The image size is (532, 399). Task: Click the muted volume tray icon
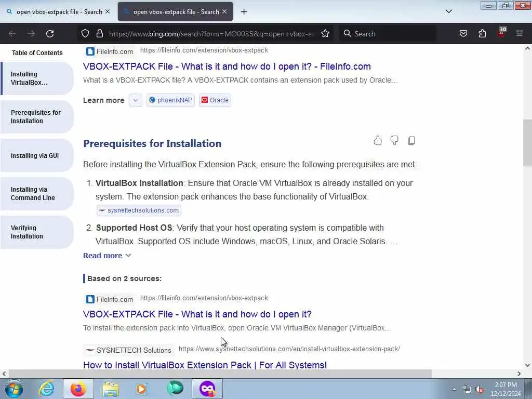tap(480, 390)
